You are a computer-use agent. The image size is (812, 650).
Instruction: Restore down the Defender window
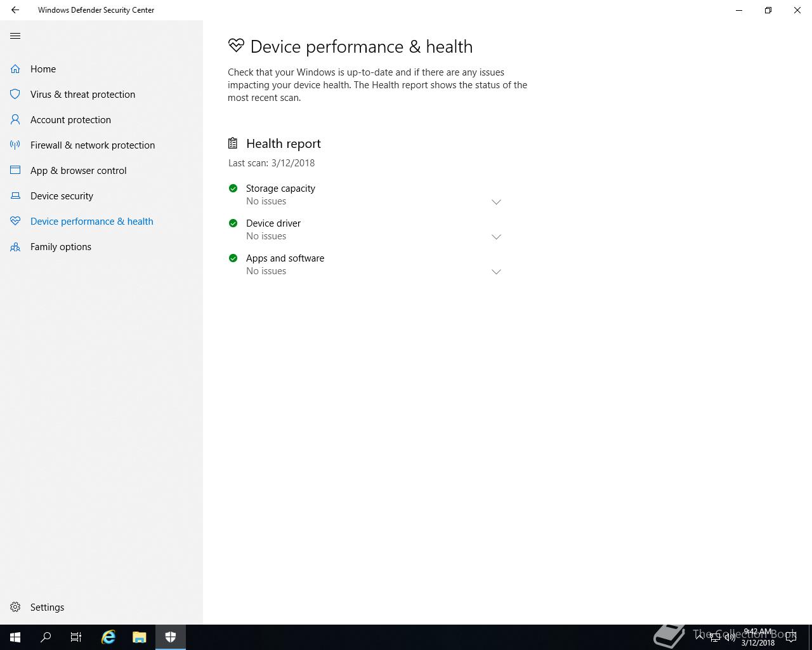pos(768,10)
